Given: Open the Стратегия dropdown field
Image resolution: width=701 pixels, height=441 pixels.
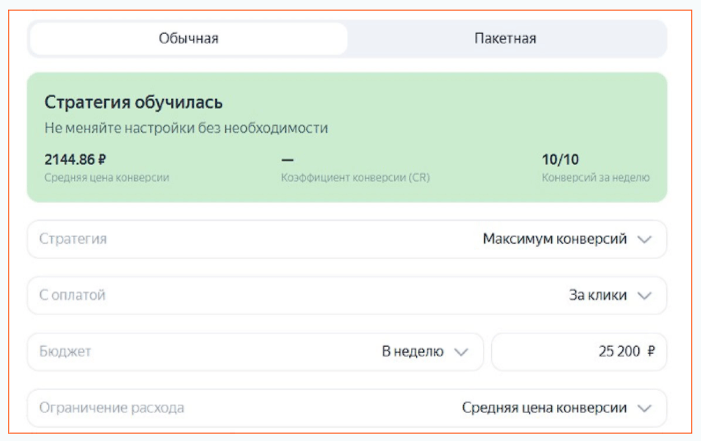Looking at the screenshot, I should (346, 240).
